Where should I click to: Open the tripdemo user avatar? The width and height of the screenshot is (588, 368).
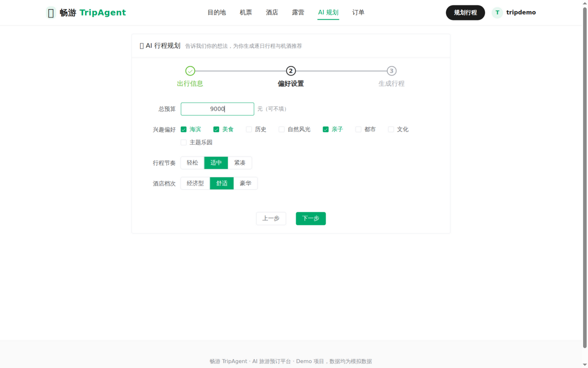click(497, 13)
